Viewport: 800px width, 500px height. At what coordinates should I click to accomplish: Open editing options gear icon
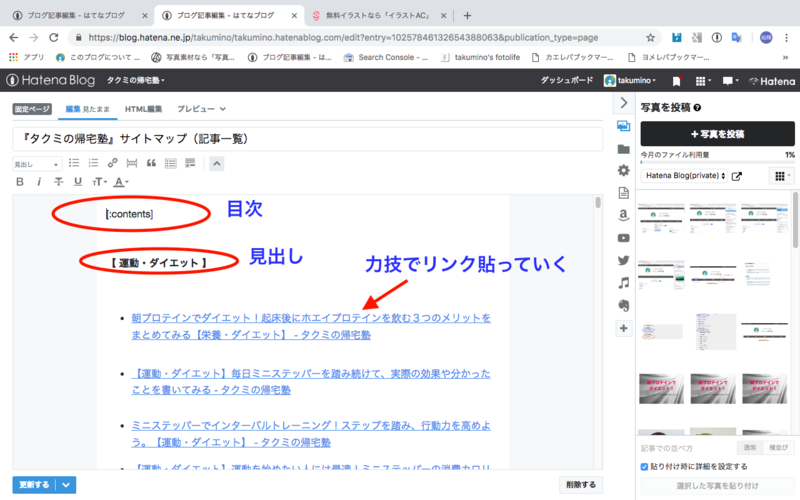click(623, 170)
